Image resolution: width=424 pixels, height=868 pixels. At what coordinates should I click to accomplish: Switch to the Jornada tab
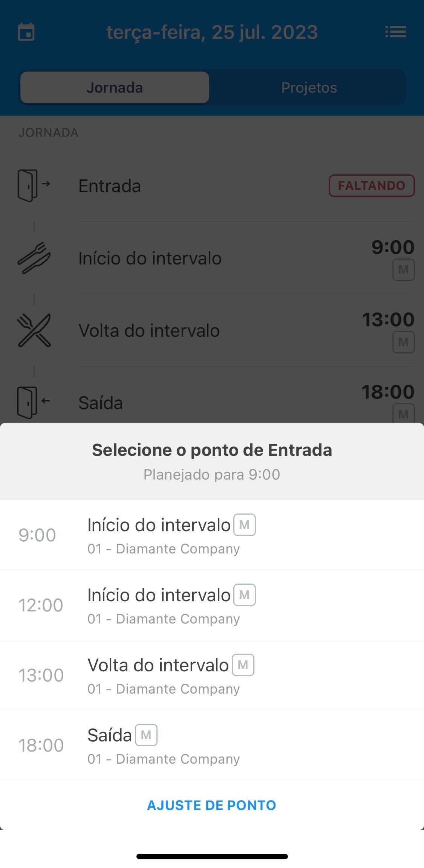(115, 87)
